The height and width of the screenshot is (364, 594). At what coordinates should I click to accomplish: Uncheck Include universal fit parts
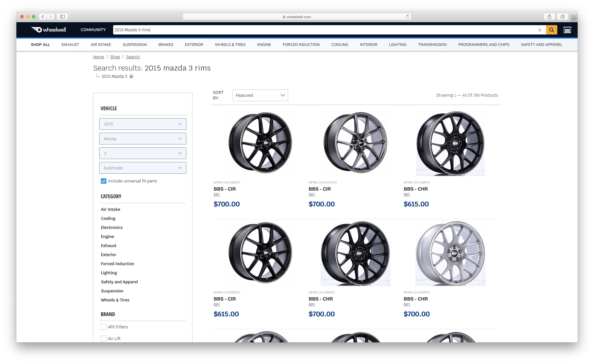[x=104, y=181]
